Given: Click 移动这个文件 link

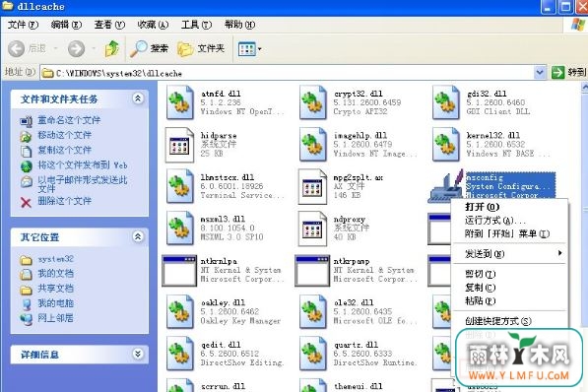Looking at the screenshot, I should (64, 135).
